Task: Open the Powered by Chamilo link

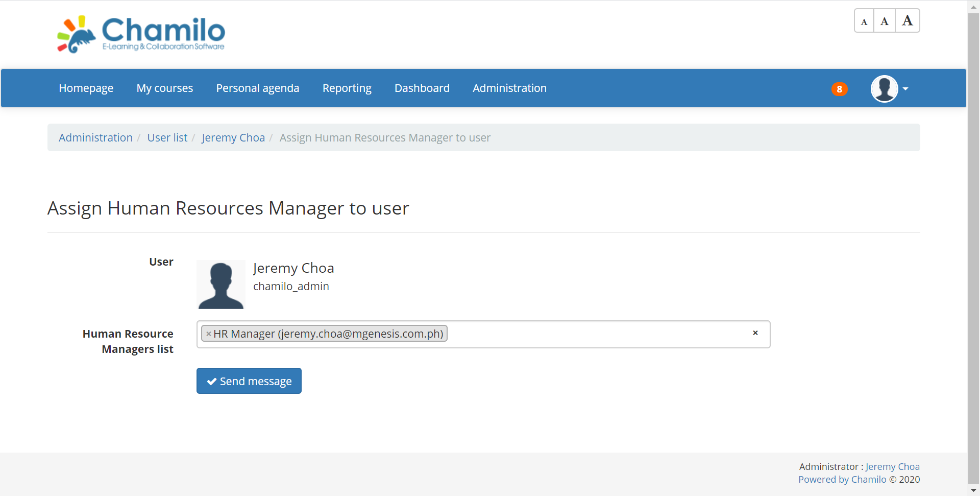Action: pos(842,479)
